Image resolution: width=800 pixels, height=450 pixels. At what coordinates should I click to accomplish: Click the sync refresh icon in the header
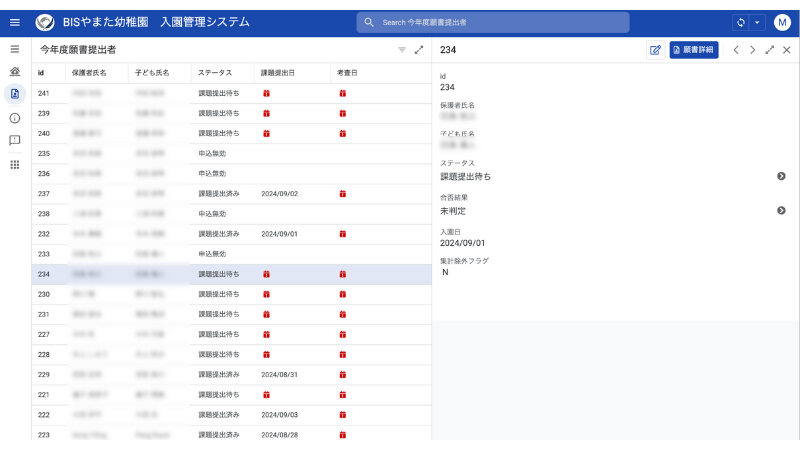(741, 22)
